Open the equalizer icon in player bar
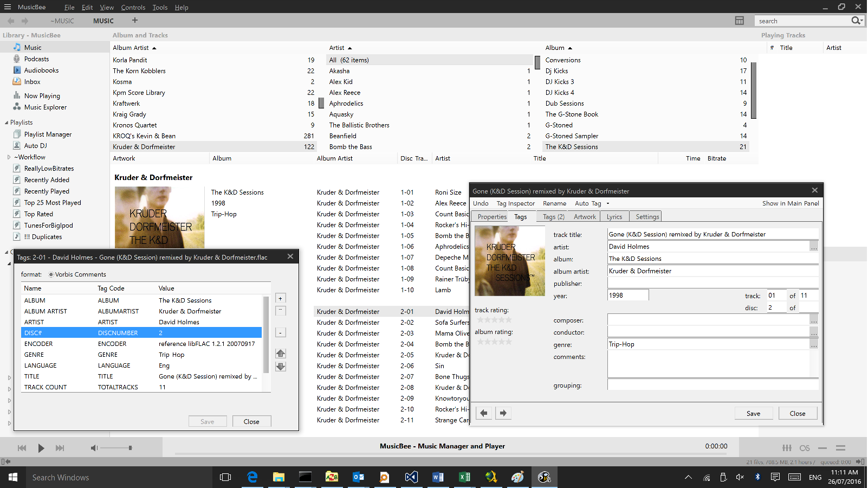 (x=787, y=448)
